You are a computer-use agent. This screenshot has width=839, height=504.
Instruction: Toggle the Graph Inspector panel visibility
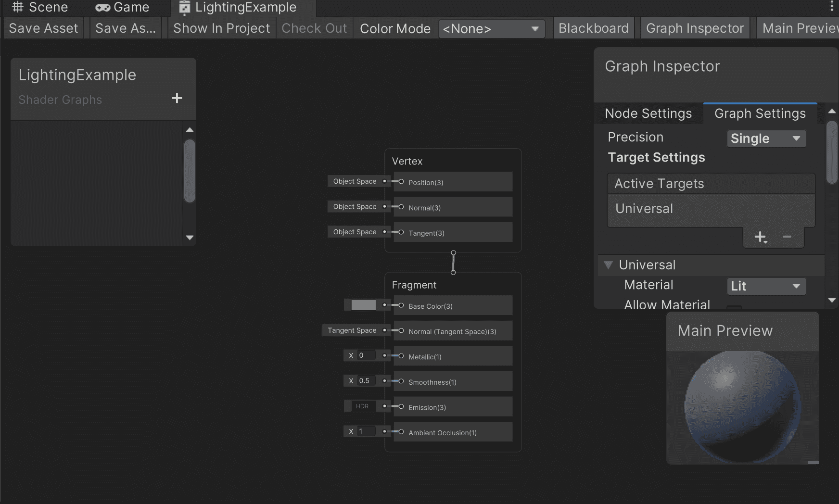pyautogui.click(x=695, y=28)
